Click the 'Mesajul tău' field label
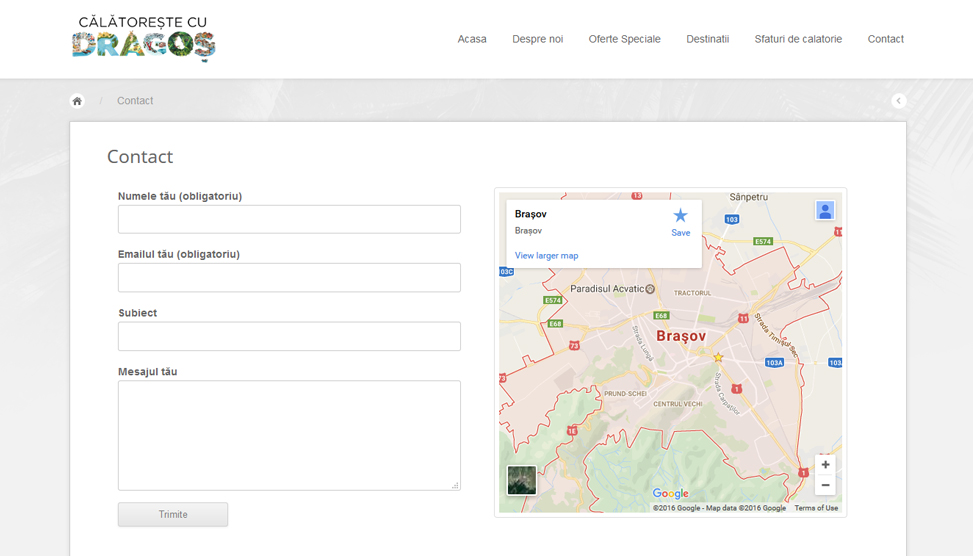Screen dimensions: 973x556 pos(148,372)
